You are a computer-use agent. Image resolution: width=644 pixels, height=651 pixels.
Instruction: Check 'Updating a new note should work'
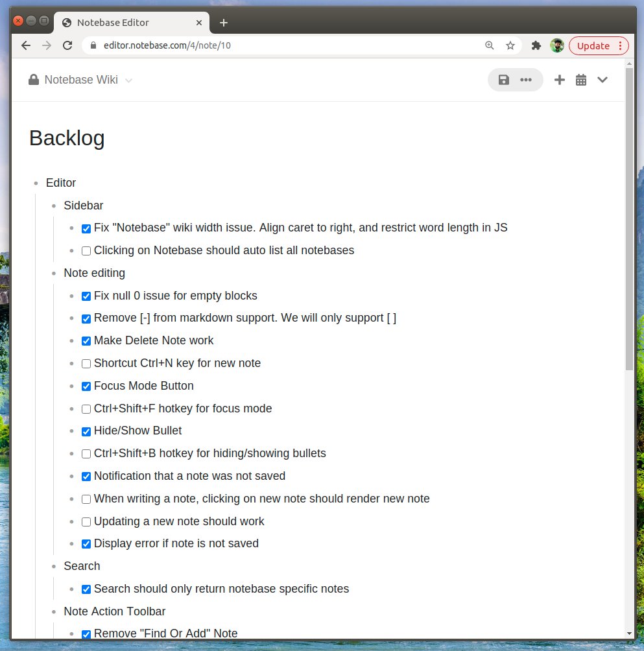tap(86, 522)
